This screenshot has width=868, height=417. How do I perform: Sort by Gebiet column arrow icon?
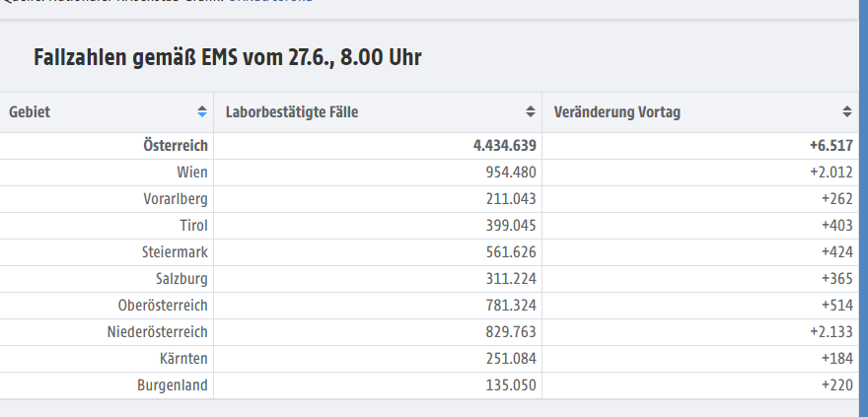(x=202, y=111)
